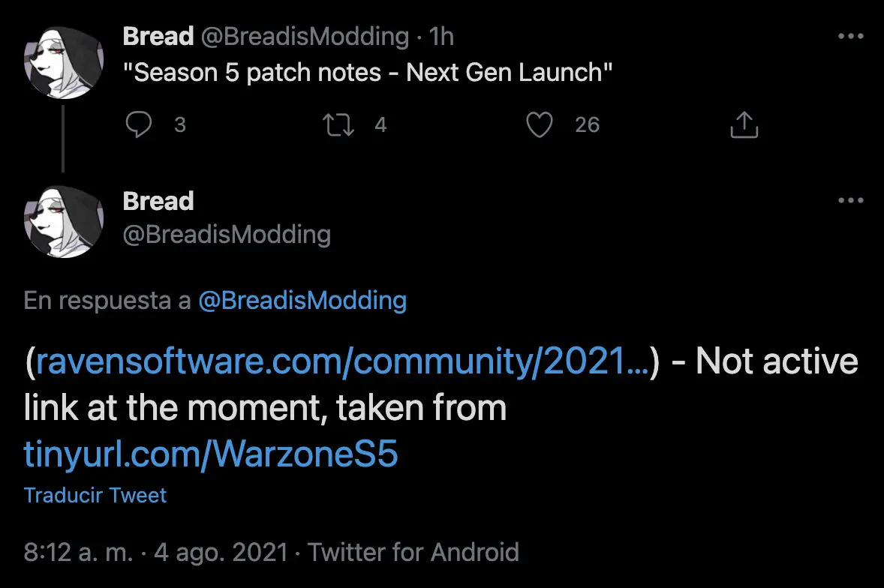The height and width of the screenshot is (588, 884).
Task: Click the retweet count of 4
Action: [x=380, y=125]
